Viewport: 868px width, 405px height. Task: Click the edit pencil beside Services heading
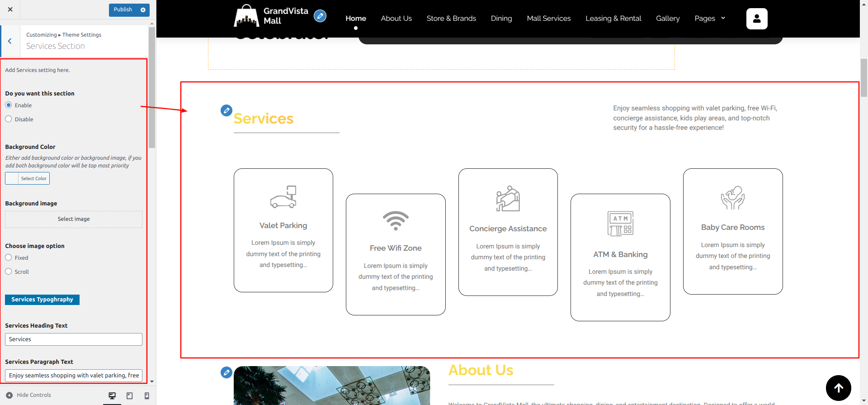click(226, 110)
